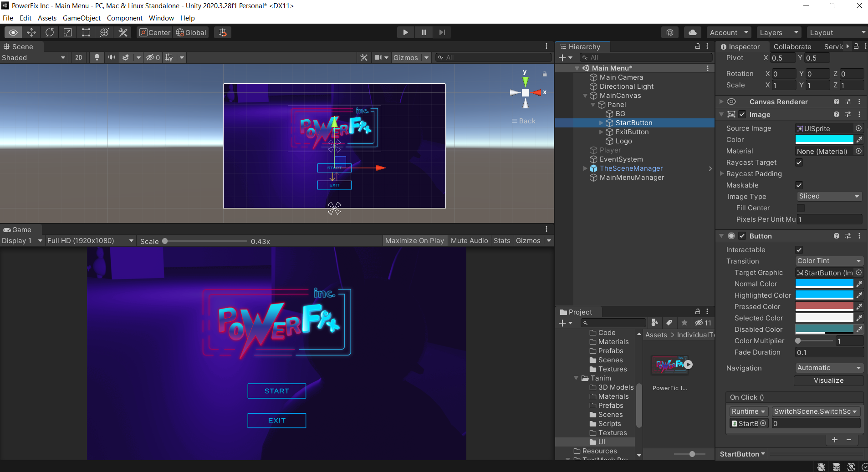This screenshot has height=472, width=868.
Task: Open the Transition Color Tint dropdown
Action: coord(829,261)
